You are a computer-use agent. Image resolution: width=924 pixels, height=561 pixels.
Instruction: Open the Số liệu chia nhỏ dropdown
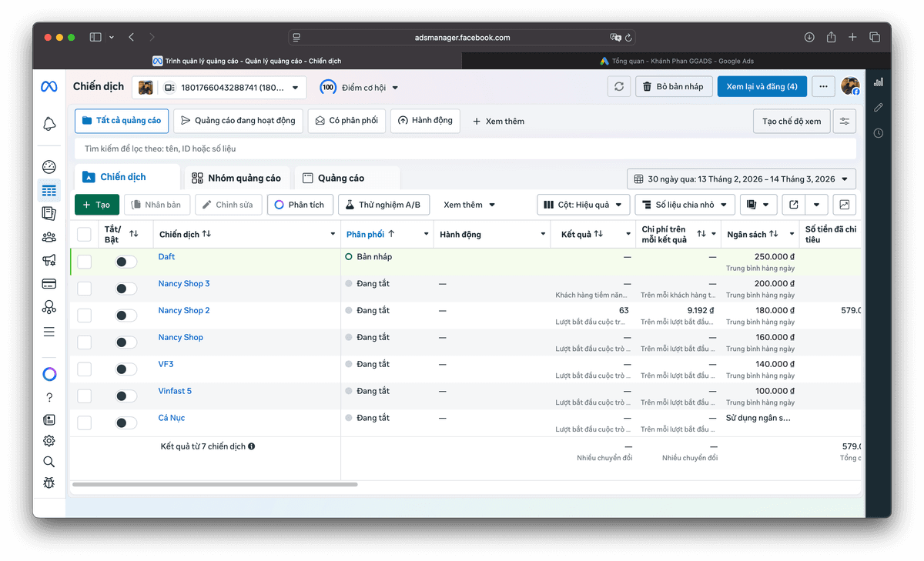(685, 205)
